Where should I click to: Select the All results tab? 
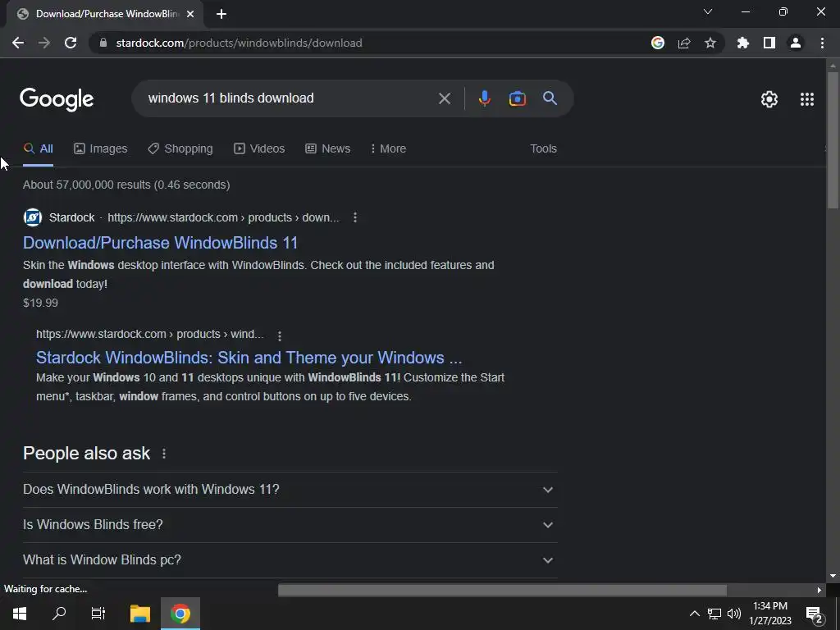click(x=38, y=149)
